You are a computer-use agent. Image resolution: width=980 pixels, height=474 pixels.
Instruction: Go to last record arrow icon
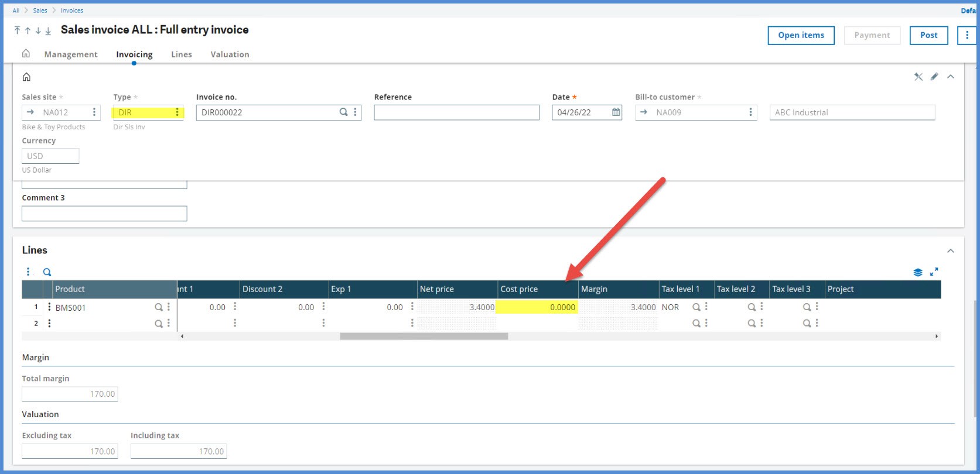[x=48, y=30]
